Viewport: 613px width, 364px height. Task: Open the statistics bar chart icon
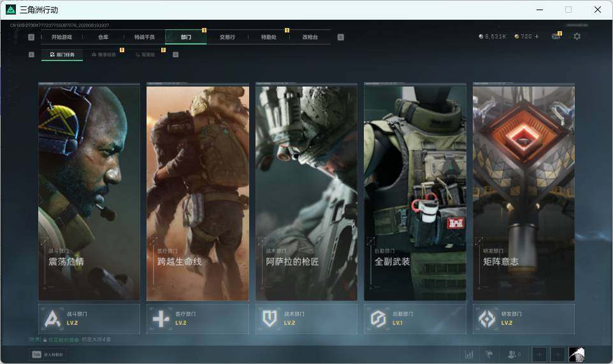coord(469,354)
